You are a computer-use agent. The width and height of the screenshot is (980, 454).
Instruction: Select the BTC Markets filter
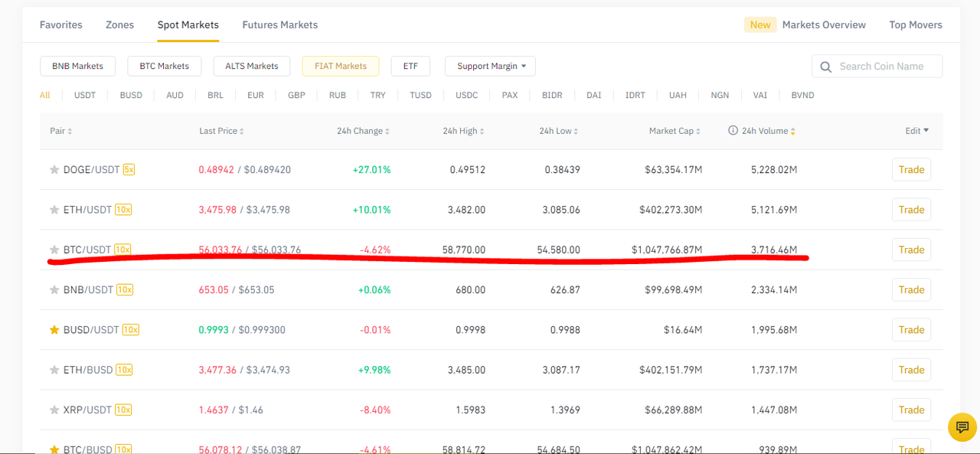[164, 66]
